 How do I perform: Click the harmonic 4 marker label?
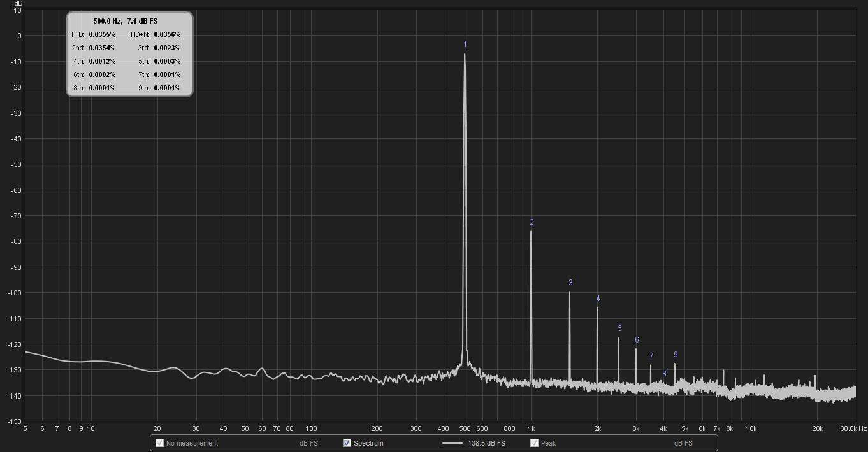[x=598, y=299]
